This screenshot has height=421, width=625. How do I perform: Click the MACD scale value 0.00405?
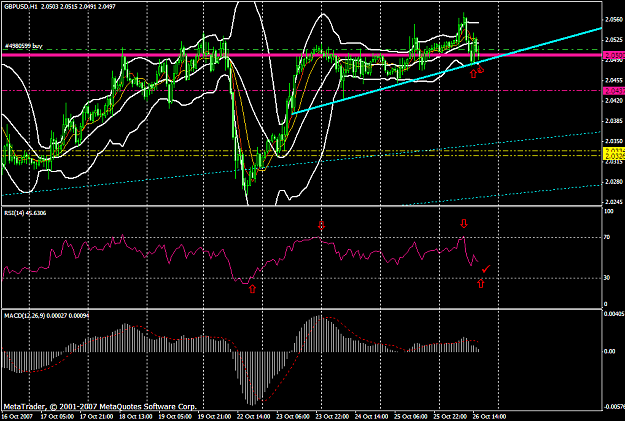(x=614, y=314)
